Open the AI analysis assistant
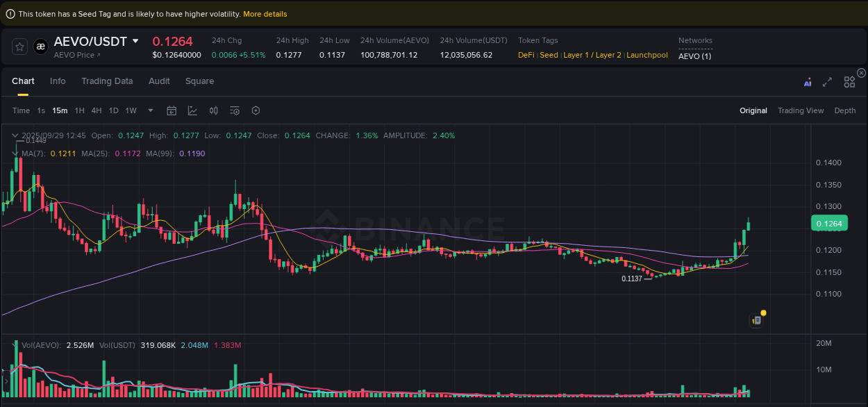This screenshot has height=407, width=868. pos(808,81)
